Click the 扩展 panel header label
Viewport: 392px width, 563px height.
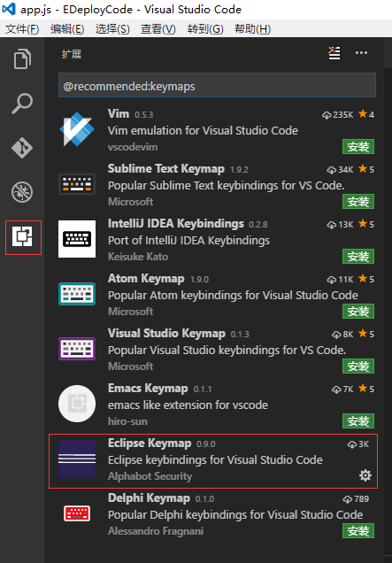[x=72, y=54]
